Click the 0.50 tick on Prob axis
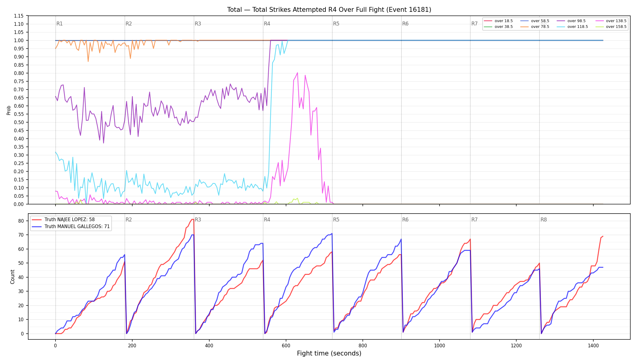 click(x=19, y=123)
